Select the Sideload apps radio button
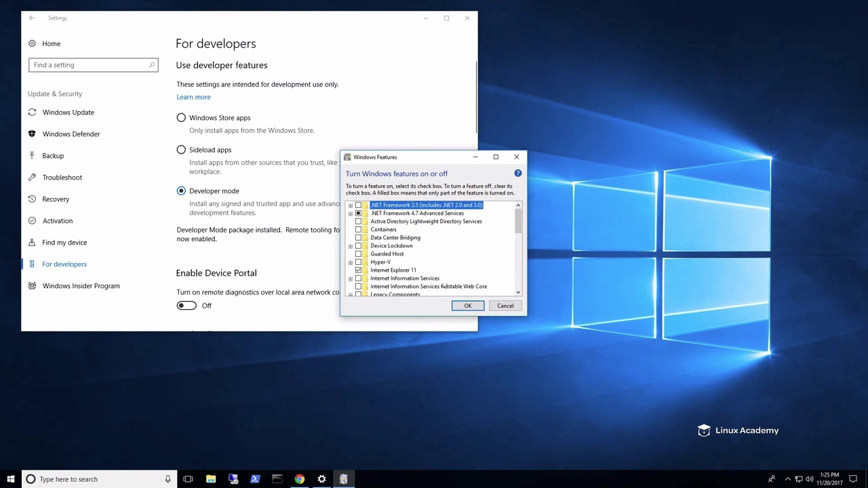Screen dimensions: 868x488 (x=181, y=150)
